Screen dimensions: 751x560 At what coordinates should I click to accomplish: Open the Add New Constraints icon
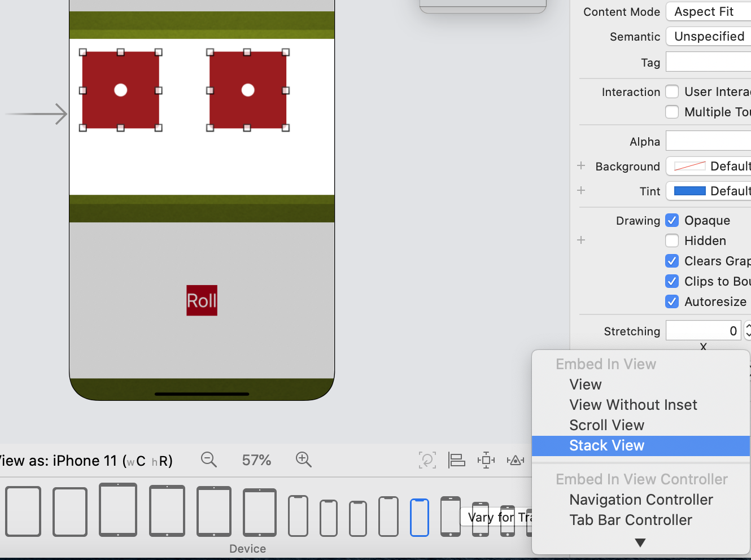pyautogui.click(x=486, y=461)
